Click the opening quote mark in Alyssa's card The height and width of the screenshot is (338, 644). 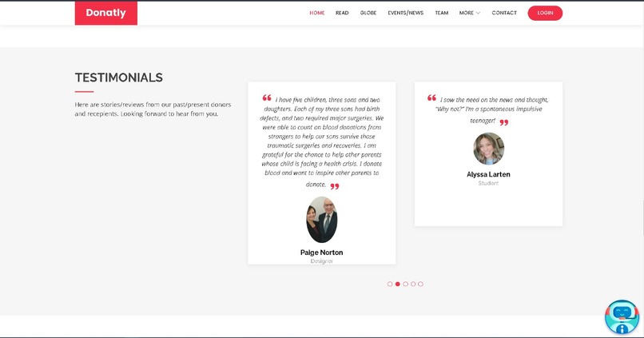[x=431, y=97]
